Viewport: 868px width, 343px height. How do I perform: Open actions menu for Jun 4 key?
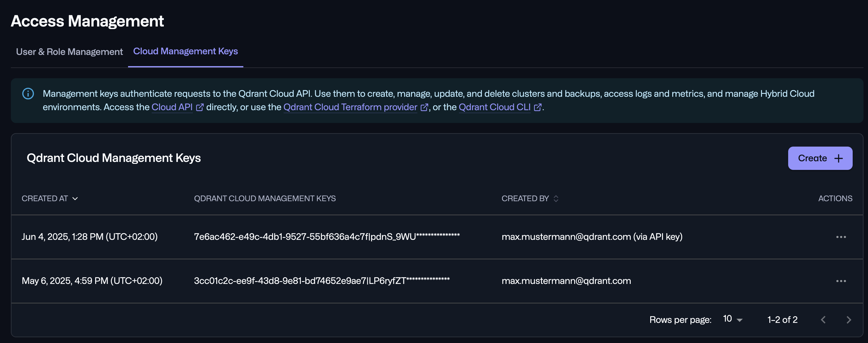click(841, 237)
